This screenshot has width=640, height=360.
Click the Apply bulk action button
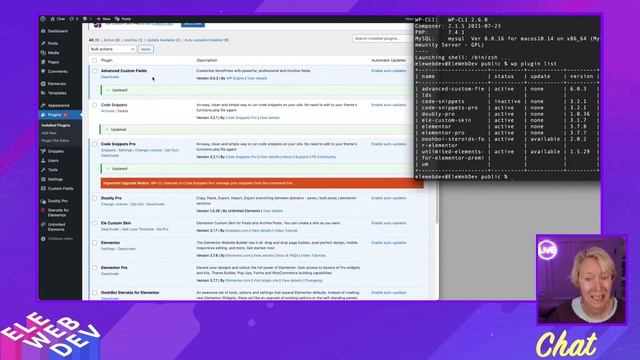pos(146,49)
